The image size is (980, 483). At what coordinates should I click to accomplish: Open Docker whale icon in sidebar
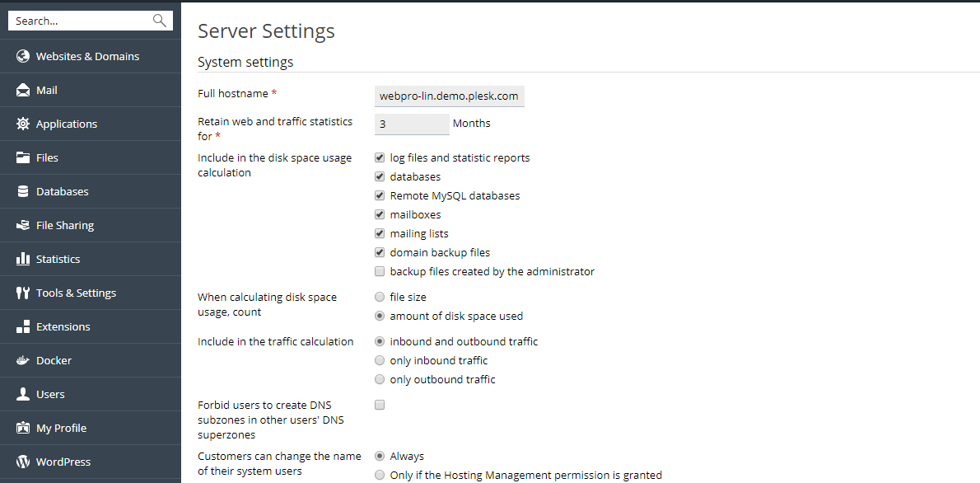(23, 360)
